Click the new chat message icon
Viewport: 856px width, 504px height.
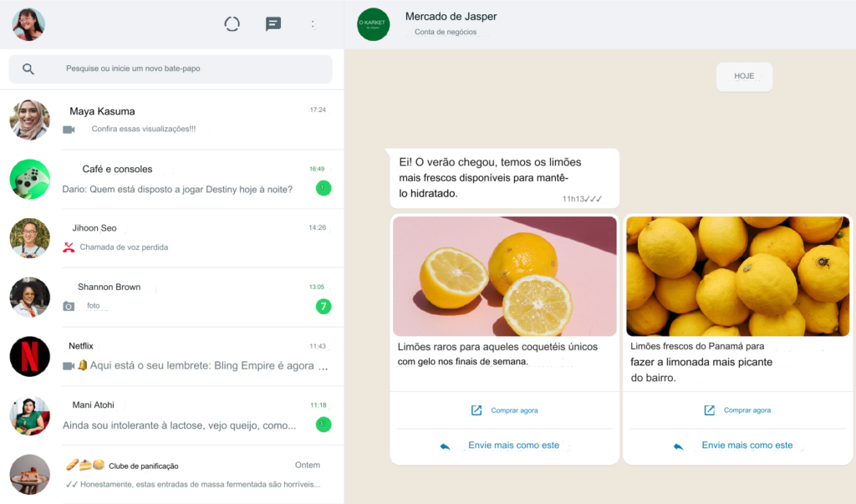coord(273,24)
